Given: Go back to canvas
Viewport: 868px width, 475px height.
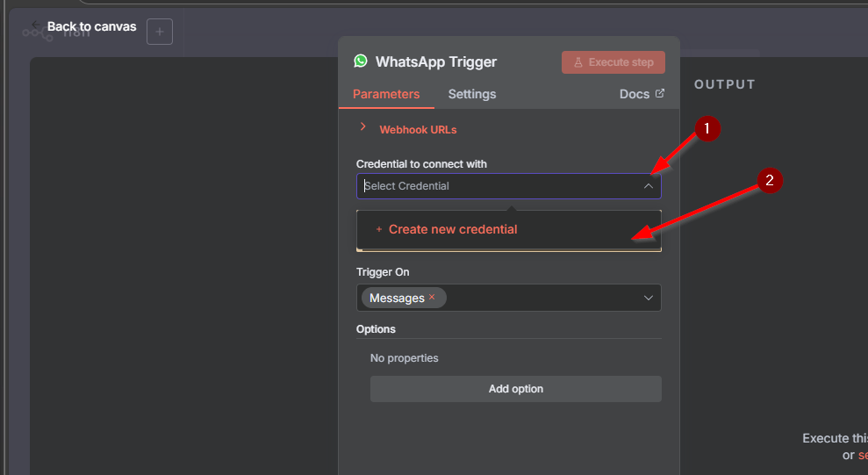Looking at the screenshot, I should click(x=85, y=26).
